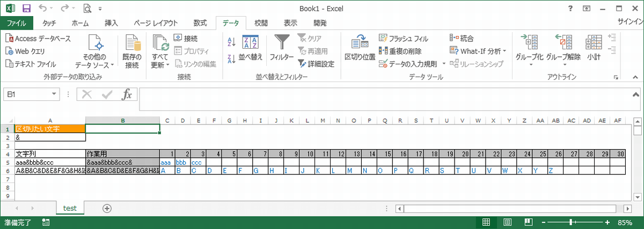Click the フラッシュ フィル button
The image size is (644, 229).
[x=404, y=39]
